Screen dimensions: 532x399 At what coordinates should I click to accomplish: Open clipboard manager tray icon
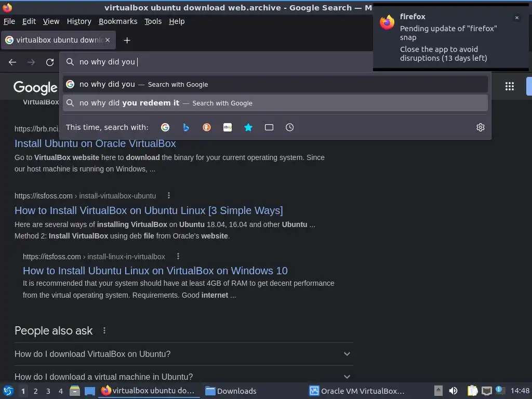tap(472, 391)
